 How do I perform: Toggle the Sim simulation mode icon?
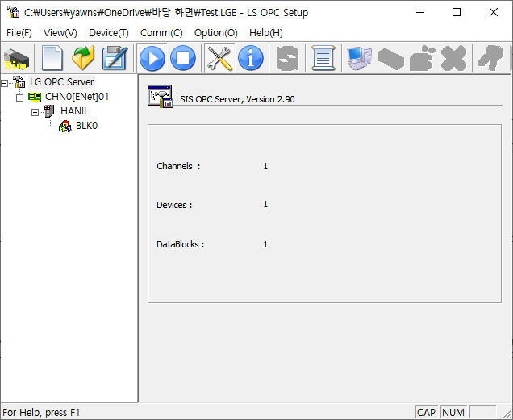16,59
